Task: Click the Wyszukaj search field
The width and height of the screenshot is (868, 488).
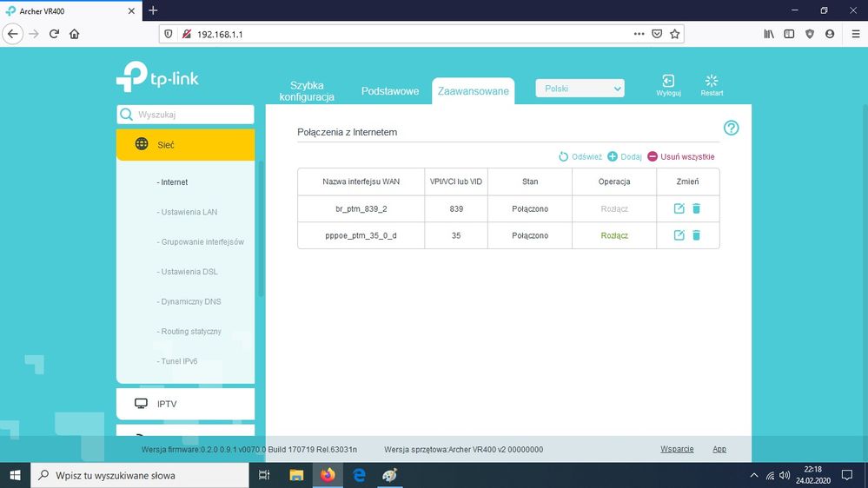Action: tap(193, 115)
